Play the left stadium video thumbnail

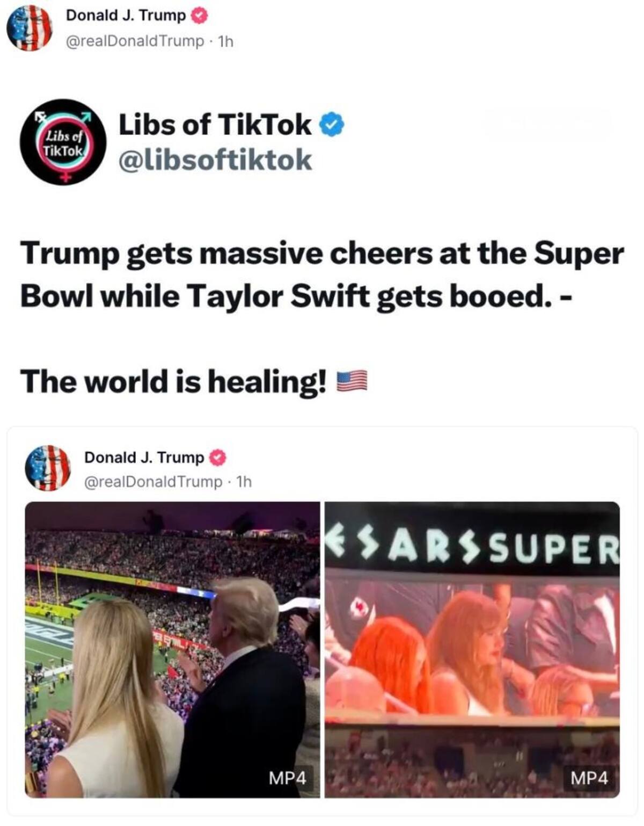tap(172, 650)
